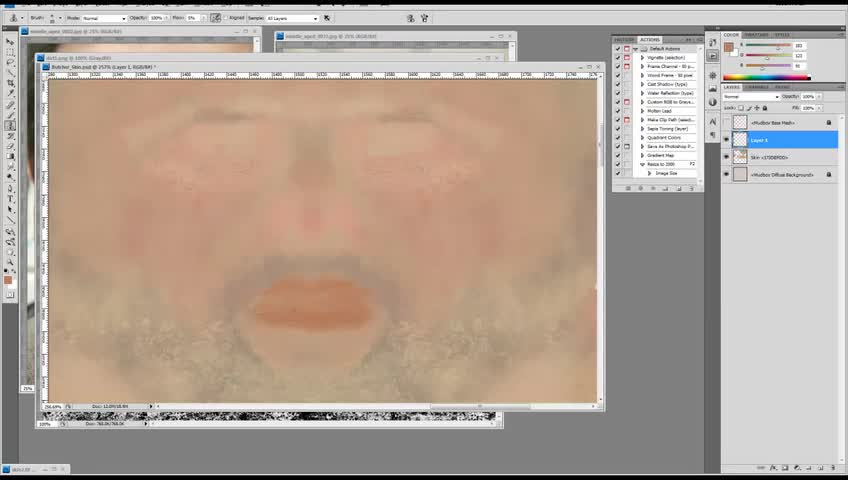Select the active Clone Stamp tool
The image size is (848, 480).
(10, 126)
